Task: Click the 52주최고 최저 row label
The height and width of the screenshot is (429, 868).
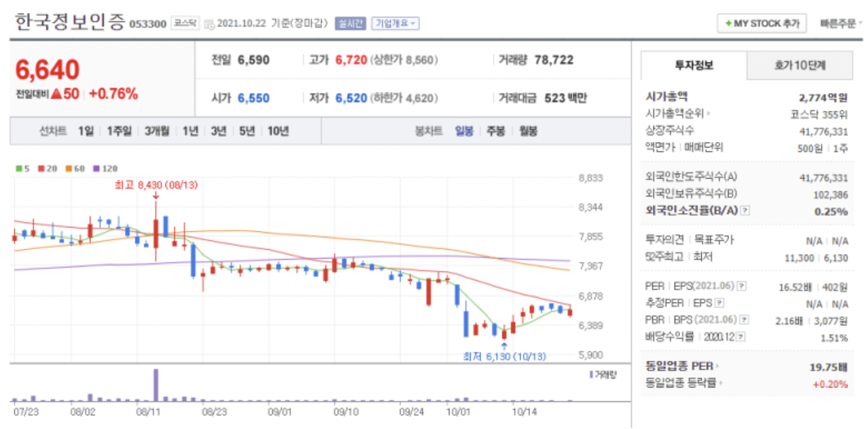Action: pyautogui.click(x=678, y=255)
